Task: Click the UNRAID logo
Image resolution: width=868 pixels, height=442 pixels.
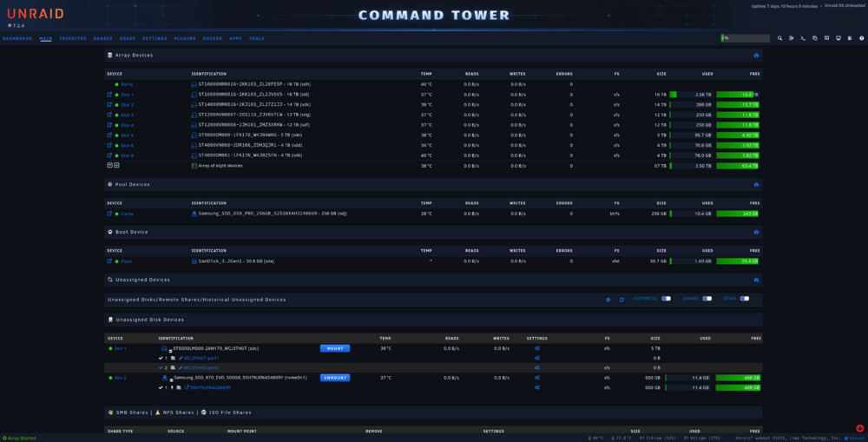Action: (36, 14)
